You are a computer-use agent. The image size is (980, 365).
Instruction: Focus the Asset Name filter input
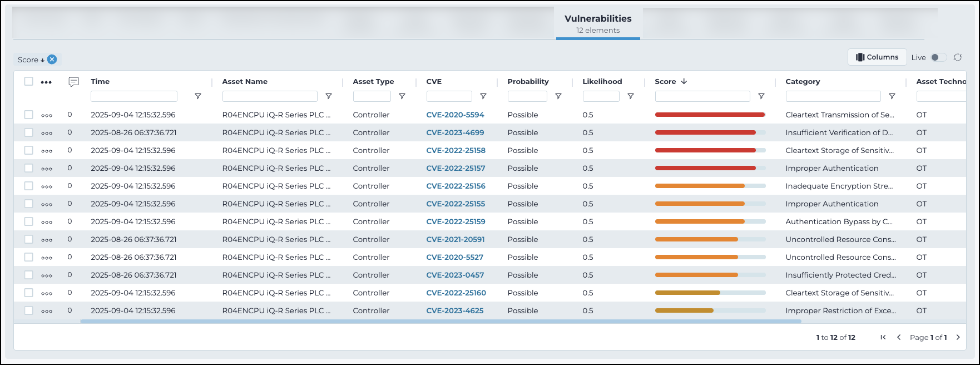[x=270, y=96]
